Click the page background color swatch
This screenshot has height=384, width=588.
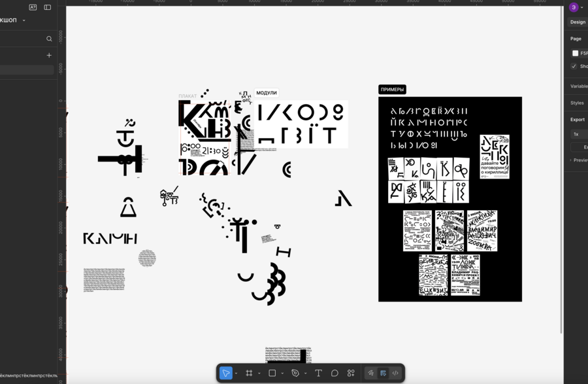tap(575, 53)
